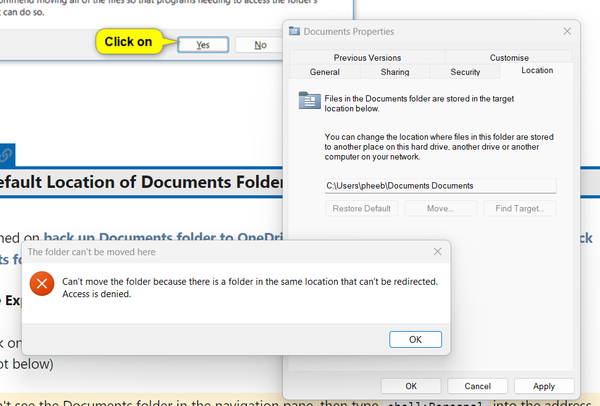This screenshot has width=600, height=406.
Task: Click the Yes button in the background page
Action: pos(203,45)
